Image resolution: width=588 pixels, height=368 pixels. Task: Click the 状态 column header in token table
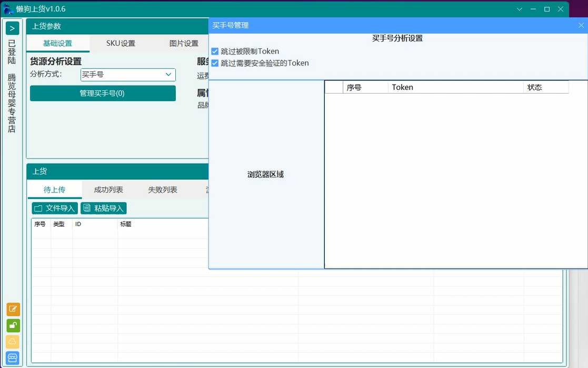546,87
